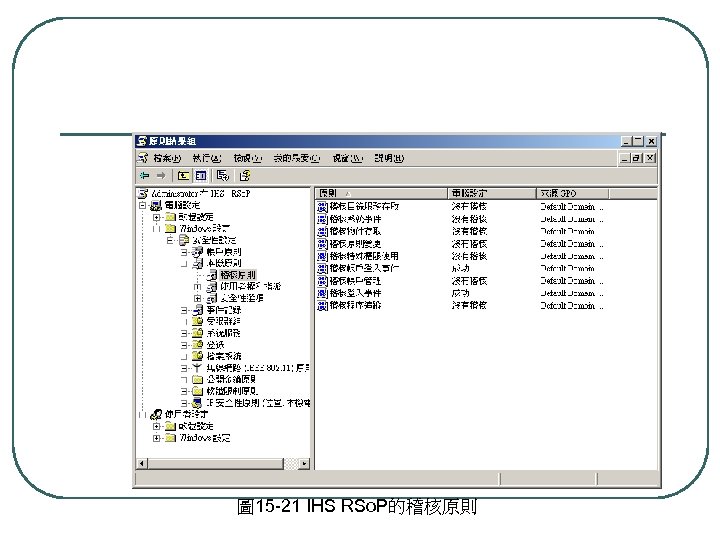Open the 檢視(V) menu
This screenshot has width=720, height=540.
[248, 158]
